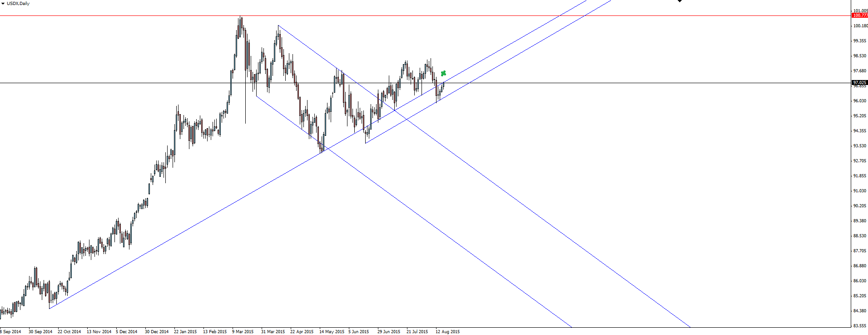Click the 98.530 price axis label
The width and height of the screenshot is (868, 335).
[x=860, y=56]
